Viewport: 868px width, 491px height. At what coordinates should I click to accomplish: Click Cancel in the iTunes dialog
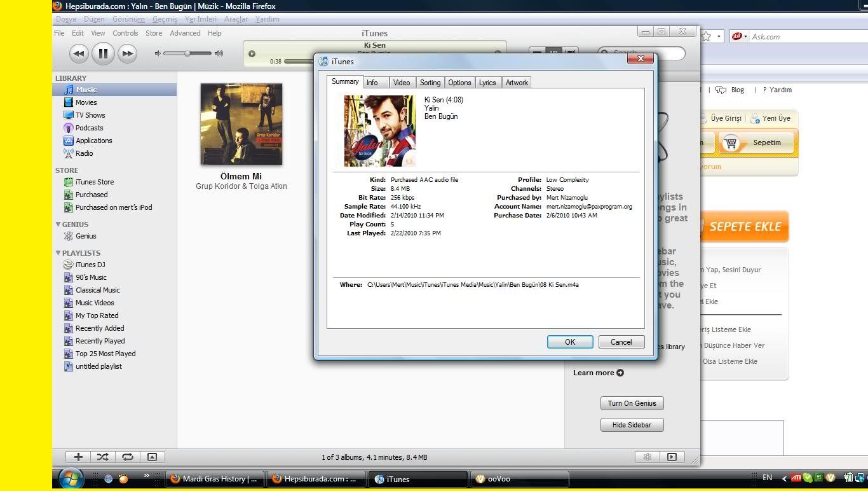pos(621,342)
